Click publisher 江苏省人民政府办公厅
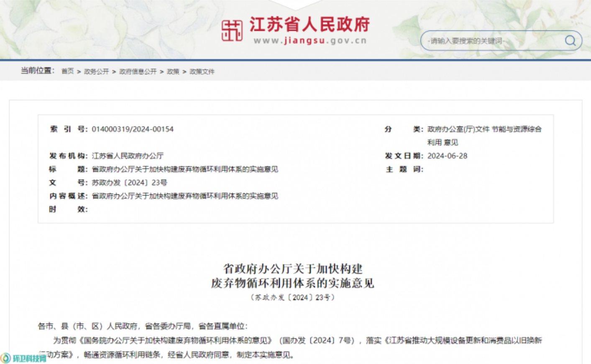This screenshot has width=591, height=364. click(128, 156)
